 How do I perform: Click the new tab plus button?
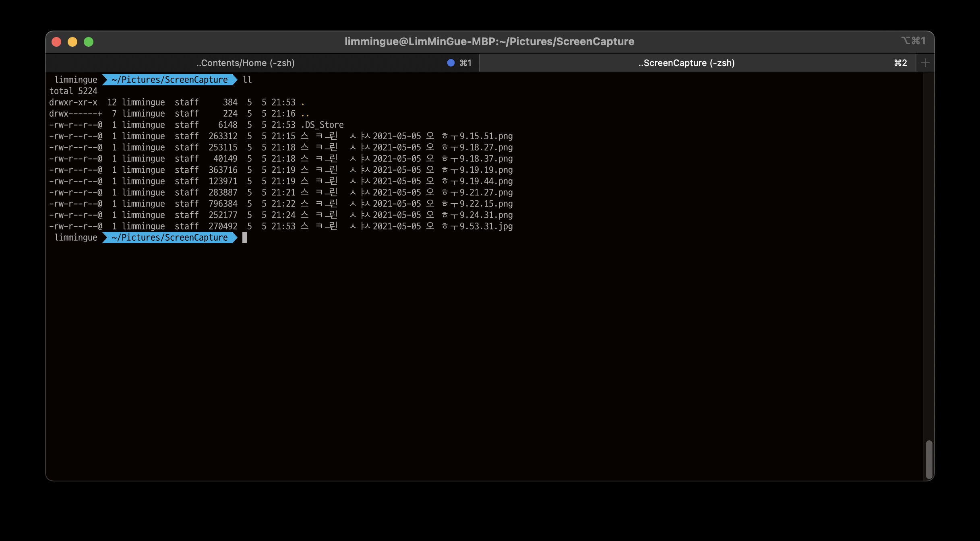coord(925,63)
